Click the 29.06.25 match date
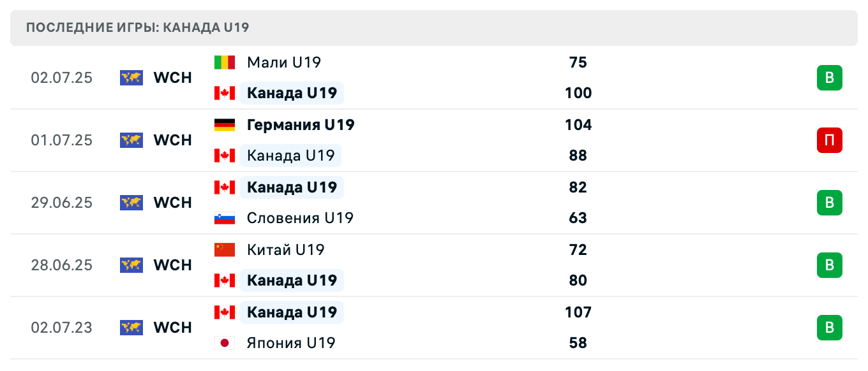Screen dimensions: 868x371 (x=61, y=203)
